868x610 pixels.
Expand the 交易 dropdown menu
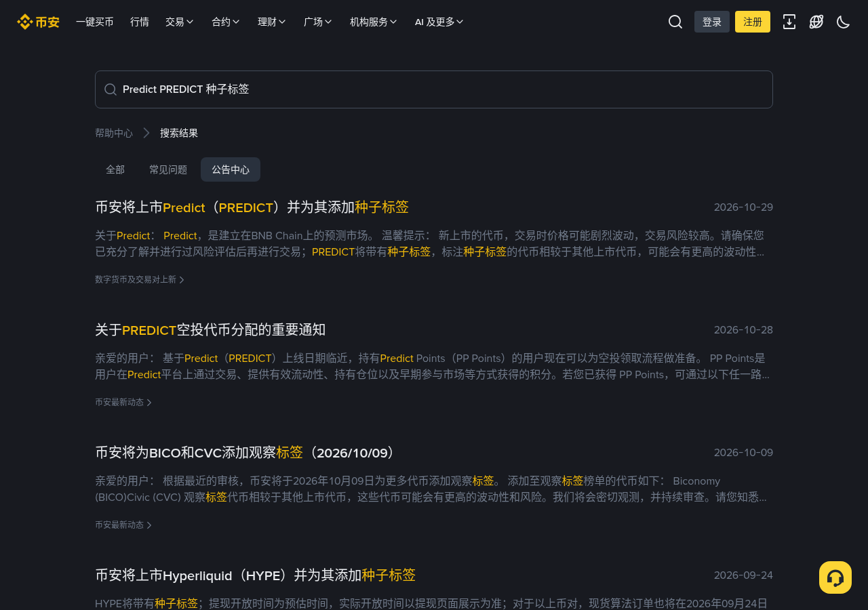(x=180, y=22)
